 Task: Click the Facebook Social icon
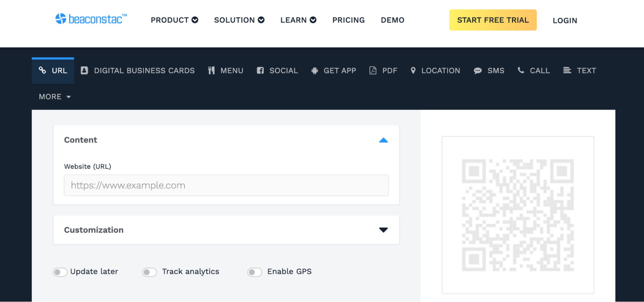(260, 70)
